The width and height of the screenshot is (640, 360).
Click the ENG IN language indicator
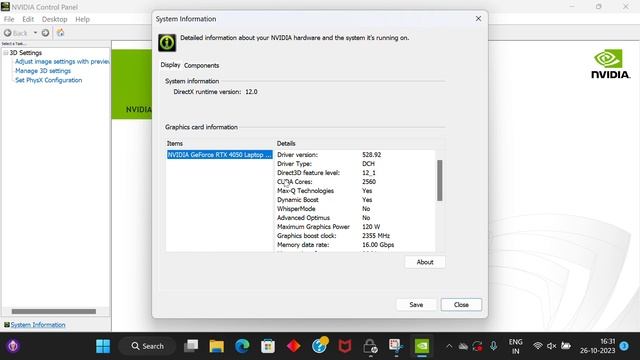pos(516,346)
